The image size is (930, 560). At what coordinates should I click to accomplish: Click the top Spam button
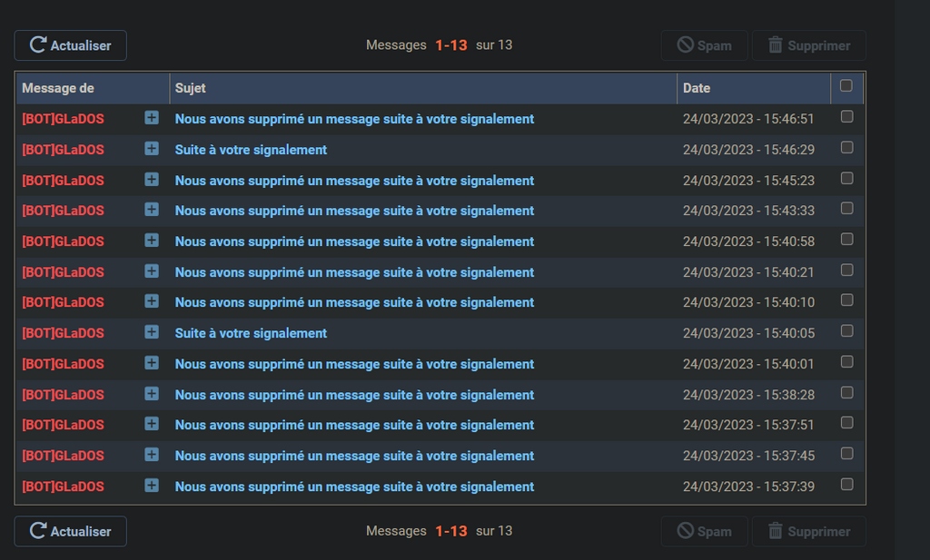pos(704,45)
